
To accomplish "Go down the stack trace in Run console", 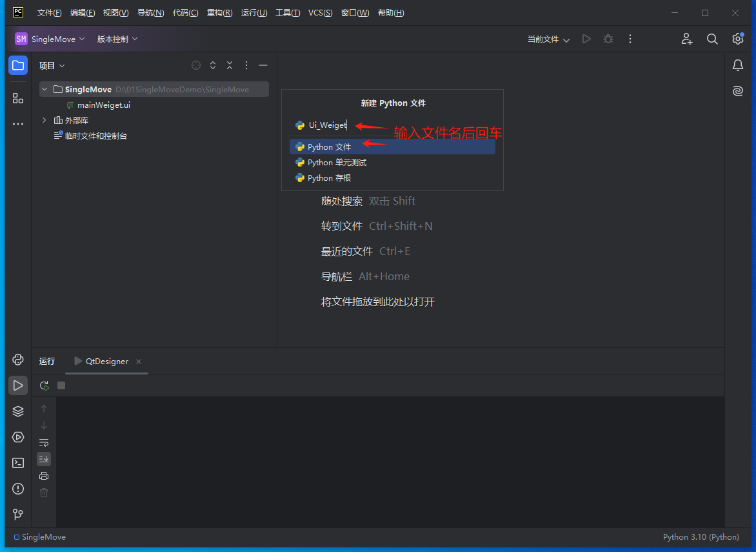I will 44,425.
